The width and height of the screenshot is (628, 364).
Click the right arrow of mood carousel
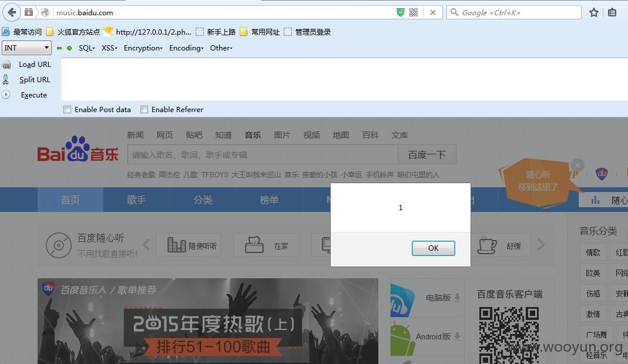coord(541,244)
